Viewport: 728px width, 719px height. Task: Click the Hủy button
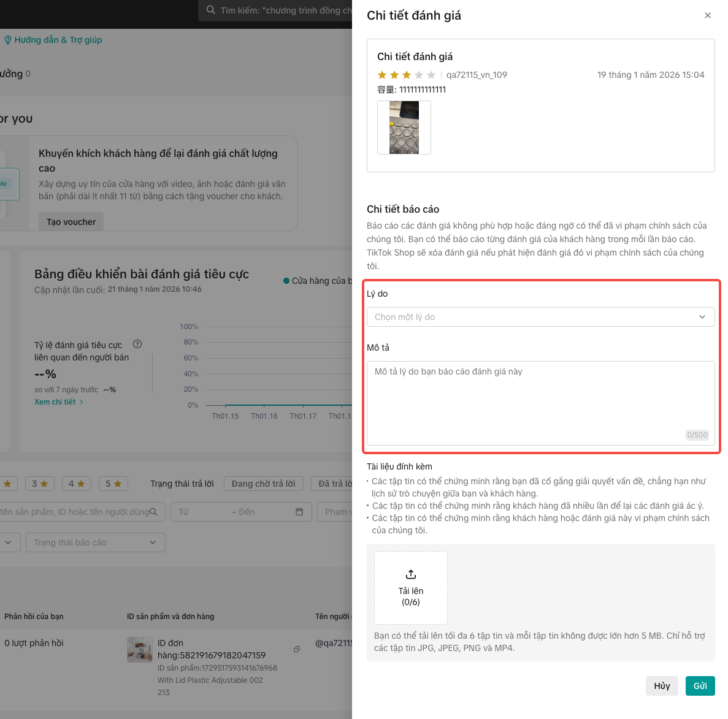tap(662, 686)
